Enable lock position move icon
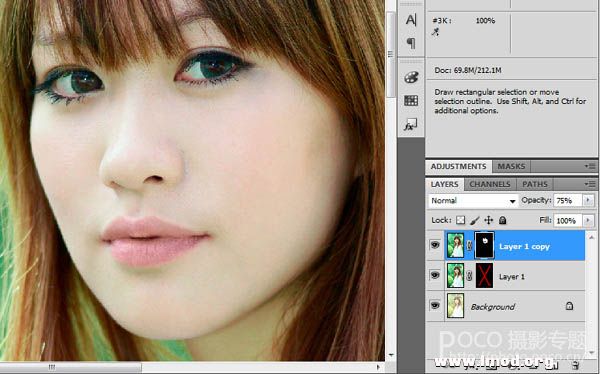 click(x=489, y=220)
